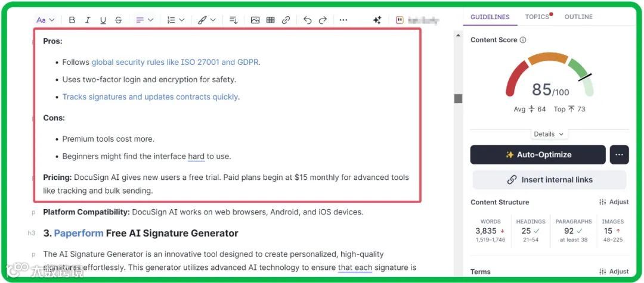Click the Avg 64 score label
Viewport: 644px width, 283px height.
point(530,109)
